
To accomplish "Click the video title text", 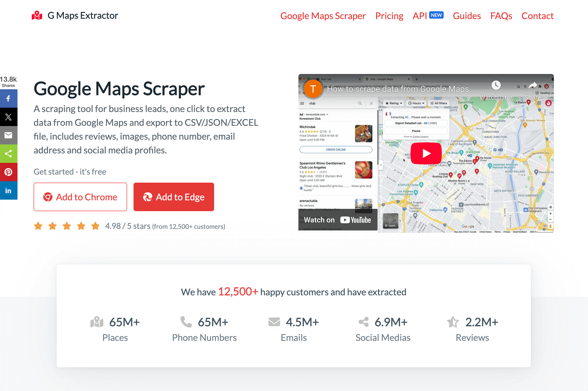I will click(400, 89).
